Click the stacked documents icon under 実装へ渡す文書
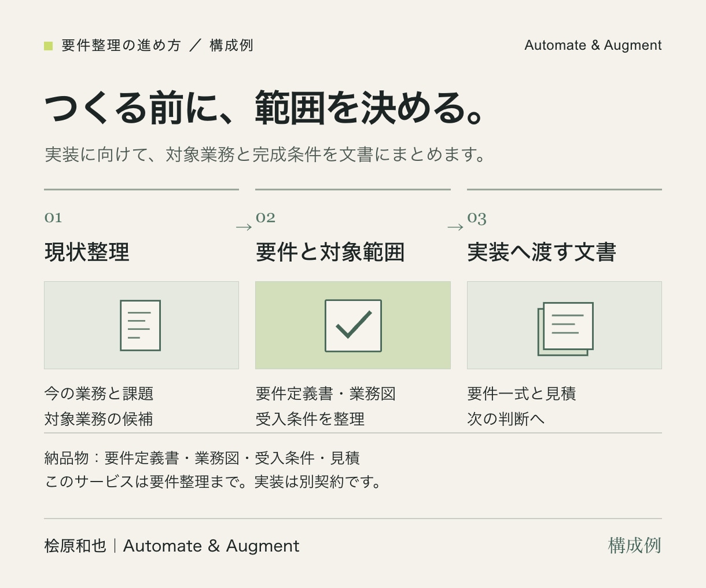Screen dimensions: 706x588 (x=565, y=329)
